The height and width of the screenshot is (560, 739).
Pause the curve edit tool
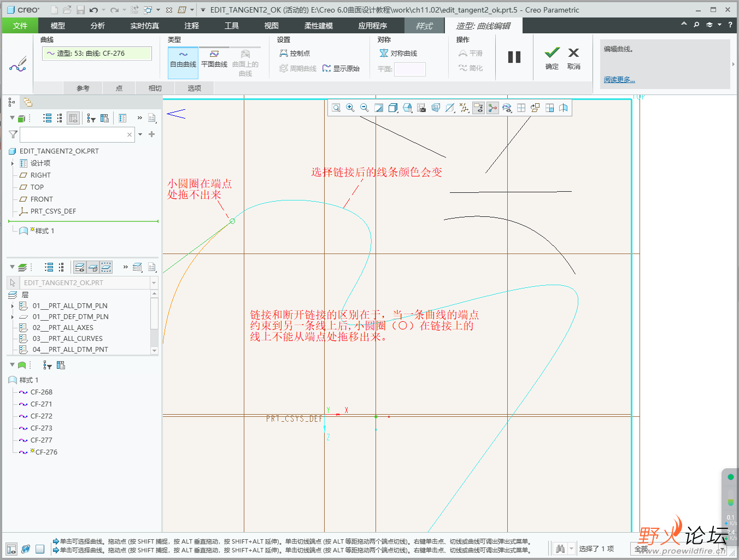[x=514, y=57]
